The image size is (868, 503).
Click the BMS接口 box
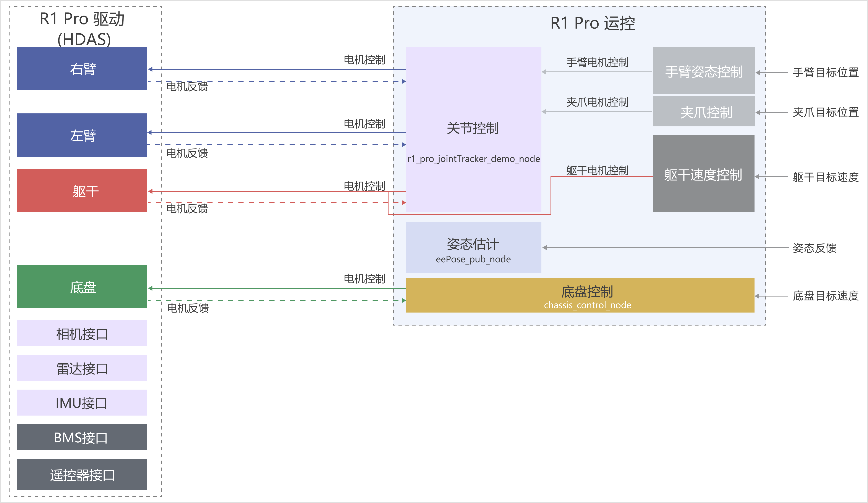[82, 437]
